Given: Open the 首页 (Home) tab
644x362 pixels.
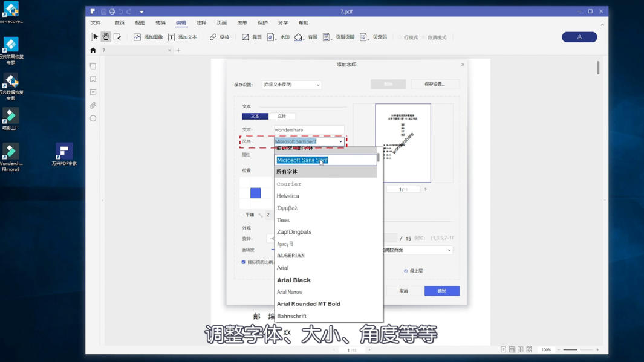Looking at the screenshot, I should [x=120, y=22].
